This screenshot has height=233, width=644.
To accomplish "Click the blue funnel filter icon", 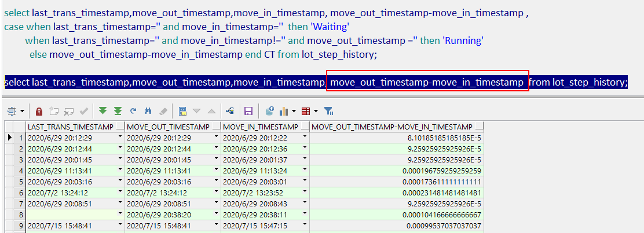I will pyautogui.click(x=328, y=111).
